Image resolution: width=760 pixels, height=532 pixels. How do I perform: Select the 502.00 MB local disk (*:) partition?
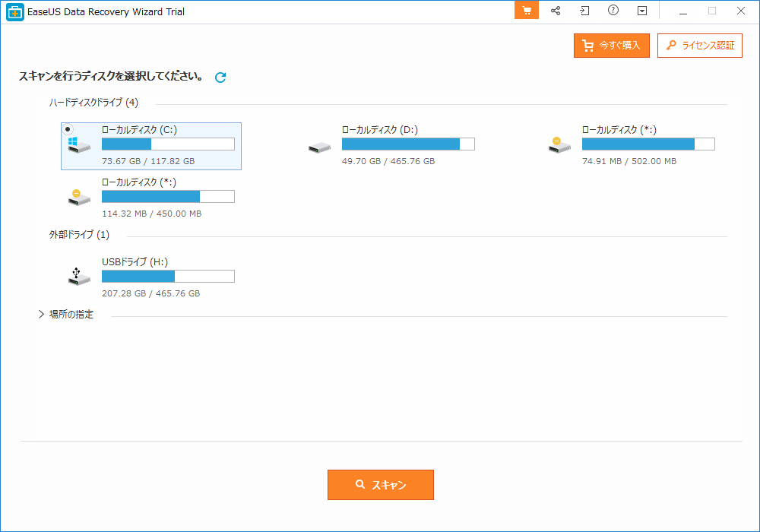[631, 144]
